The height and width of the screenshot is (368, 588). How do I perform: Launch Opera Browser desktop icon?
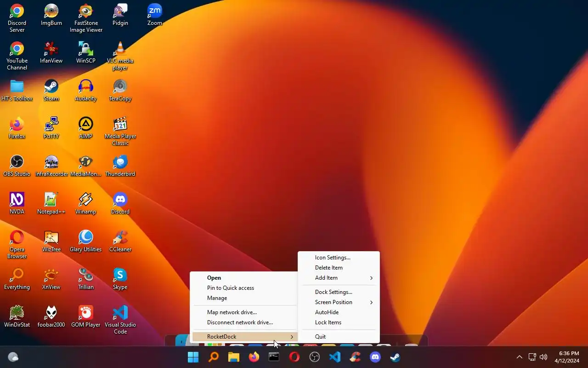pyautogui.click(x=17, y=244)
